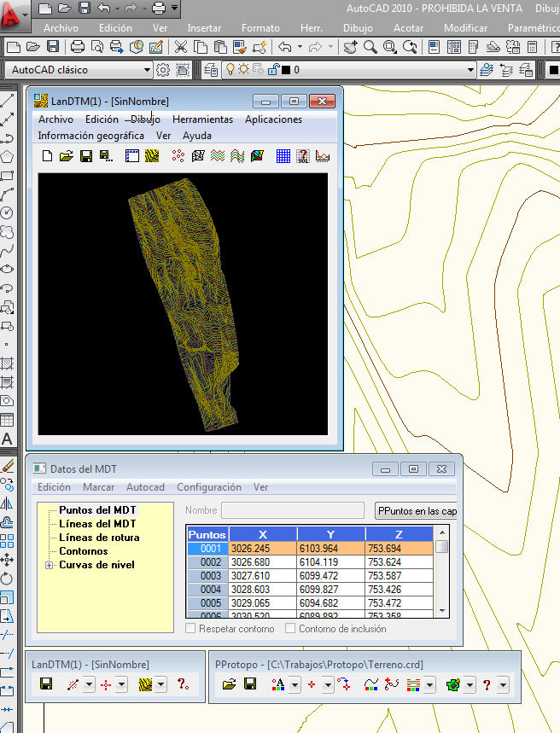Open 'Información geográfica' menu
The height and width of the screenshot is (733, 560).
click(90, 136)
